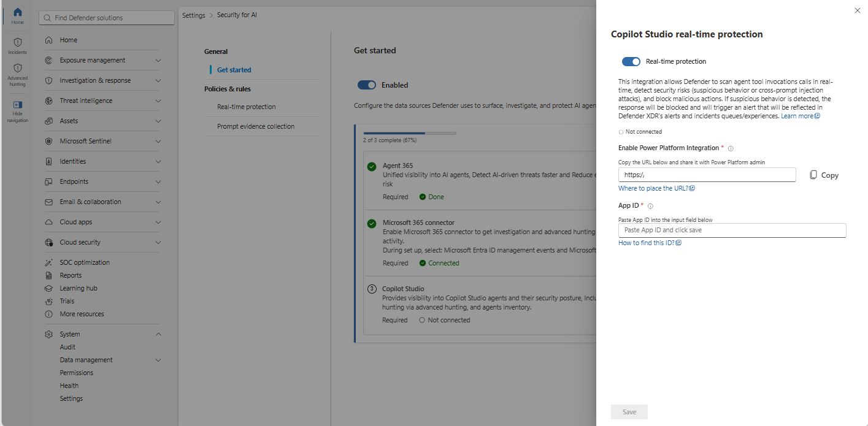This screenshot has height=426, width=868.
Task: Select the Microsoft 365 connector card title
Action: (x=418, y=223)
